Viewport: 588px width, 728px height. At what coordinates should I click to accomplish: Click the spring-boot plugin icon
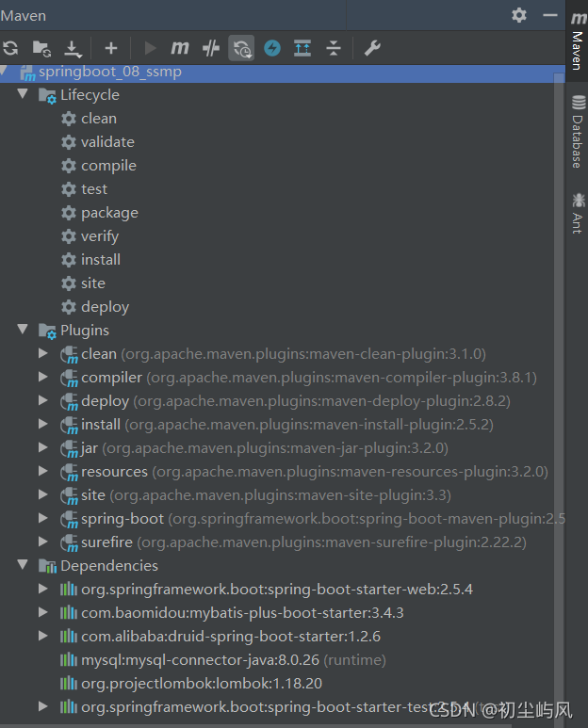(69, 519)
